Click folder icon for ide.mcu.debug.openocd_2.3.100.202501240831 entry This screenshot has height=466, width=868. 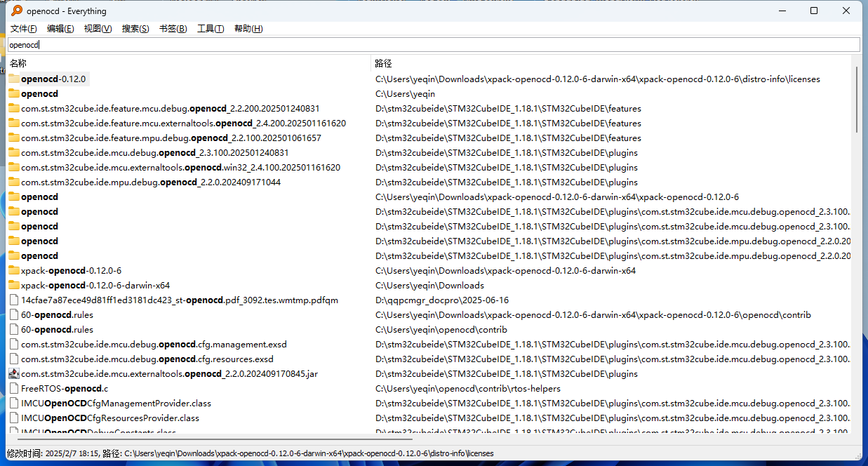pos(14,152)
